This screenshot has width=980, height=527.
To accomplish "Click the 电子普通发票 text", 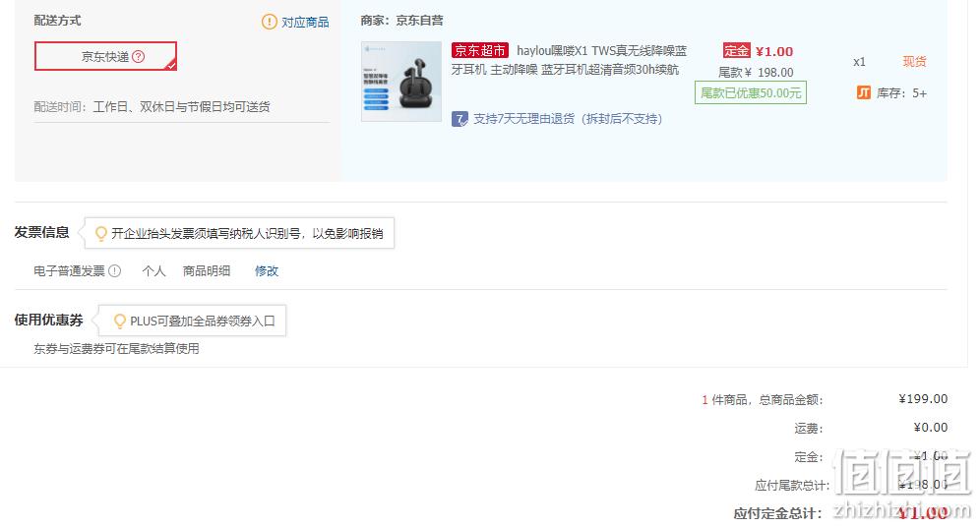I will tap(70, 271).
